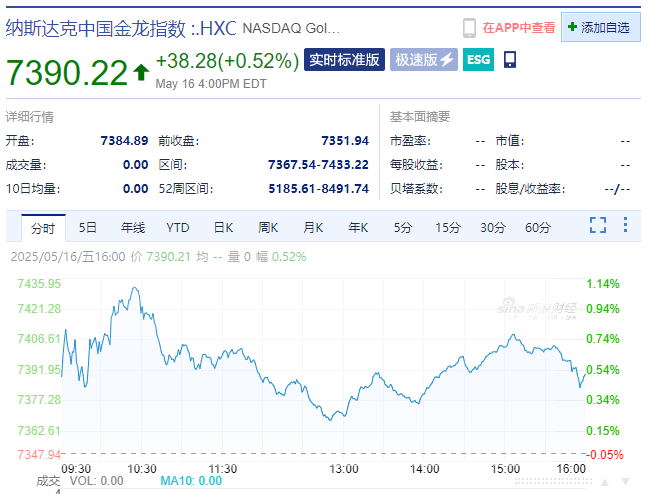Click the dark mobile device icon after ESG

pyautogui.click(x=510, y=60)
